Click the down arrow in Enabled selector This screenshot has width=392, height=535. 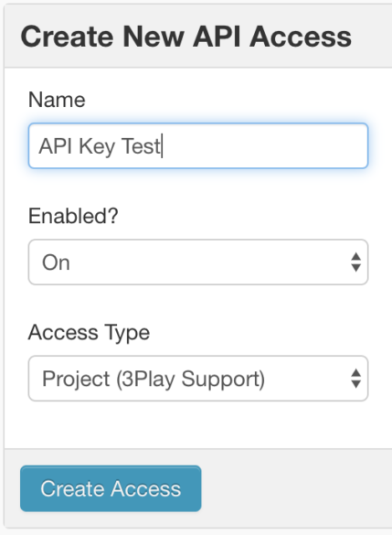point(355,268)
